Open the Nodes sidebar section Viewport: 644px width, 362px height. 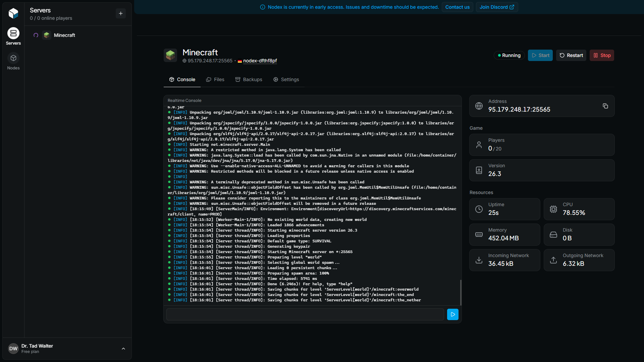13,62
